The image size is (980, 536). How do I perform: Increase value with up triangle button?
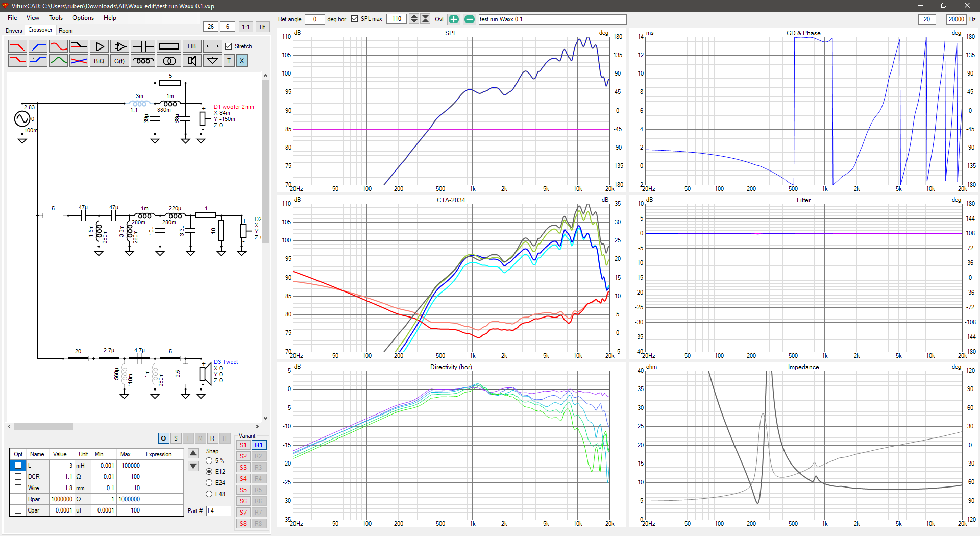pos(193,453)
